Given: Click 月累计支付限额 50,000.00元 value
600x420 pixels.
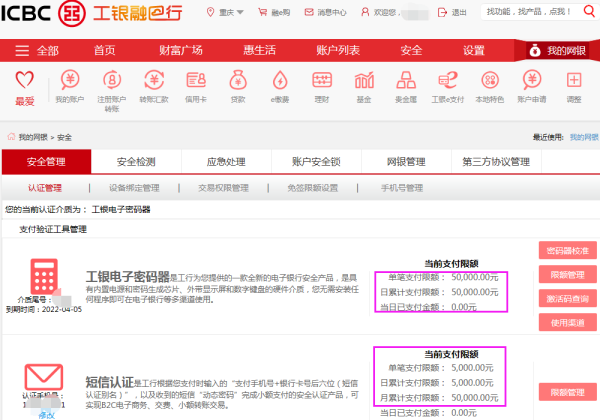Looking at the screenshot, I should tap(475, 398).
